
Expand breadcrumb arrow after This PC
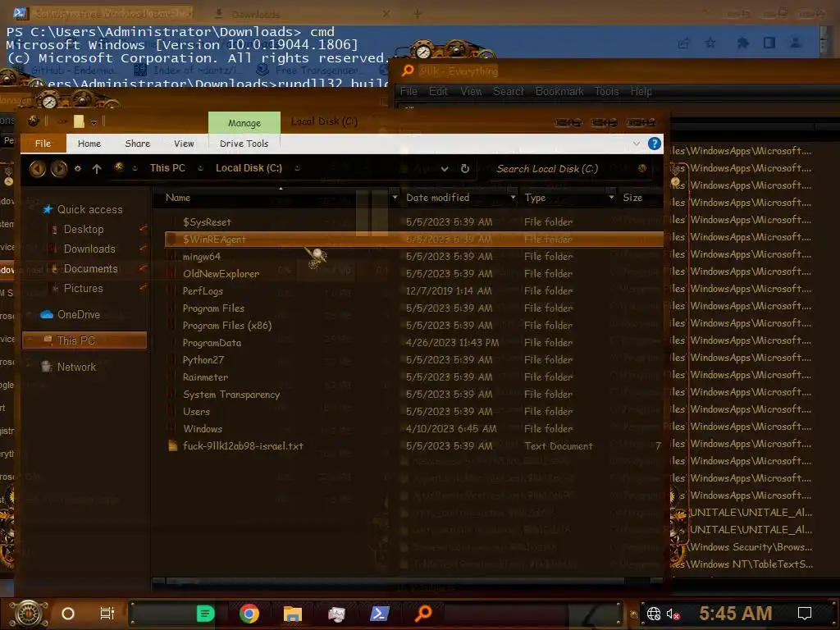coord(200,168)
